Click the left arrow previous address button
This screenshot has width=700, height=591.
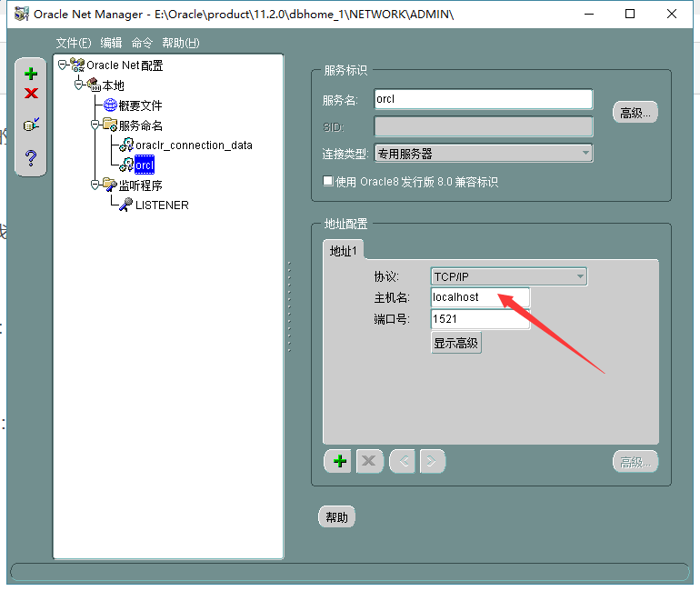tap(403, 461)
